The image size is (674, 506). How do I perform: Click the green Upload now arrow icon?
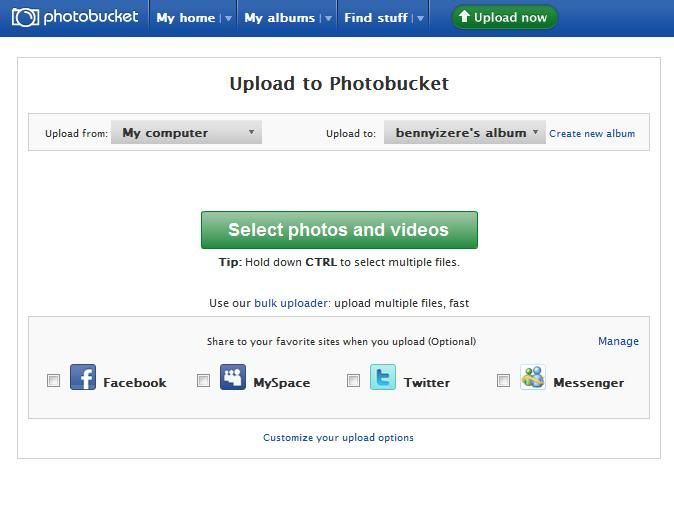click(464, 17)
